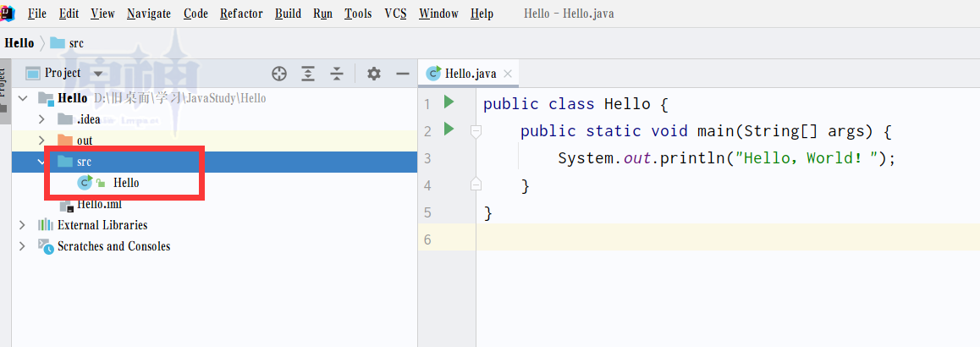Select the src folder row
The image size is (980, 347).
pos(214,162)
